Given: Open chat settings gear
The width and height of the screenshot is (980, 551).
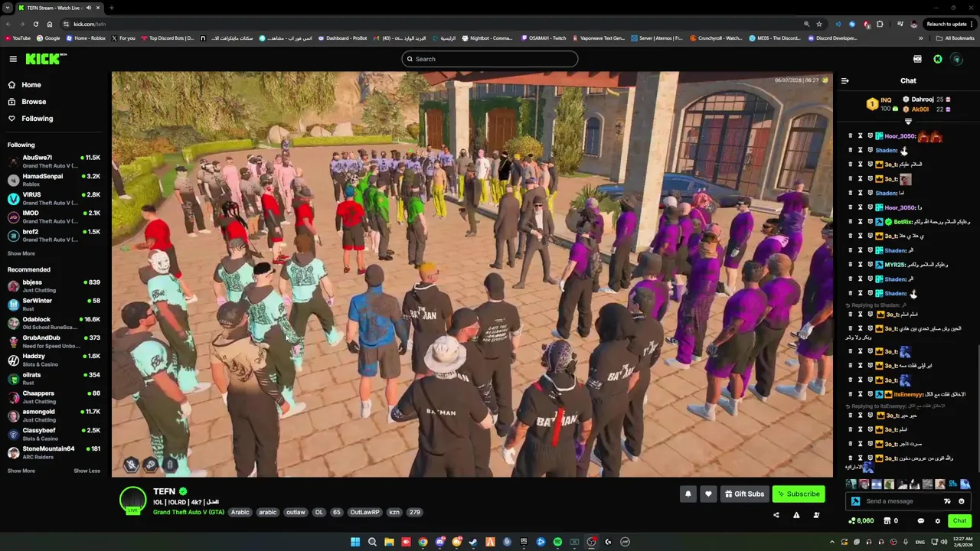Looking at the screenshot, I should (x=937, y=520).
